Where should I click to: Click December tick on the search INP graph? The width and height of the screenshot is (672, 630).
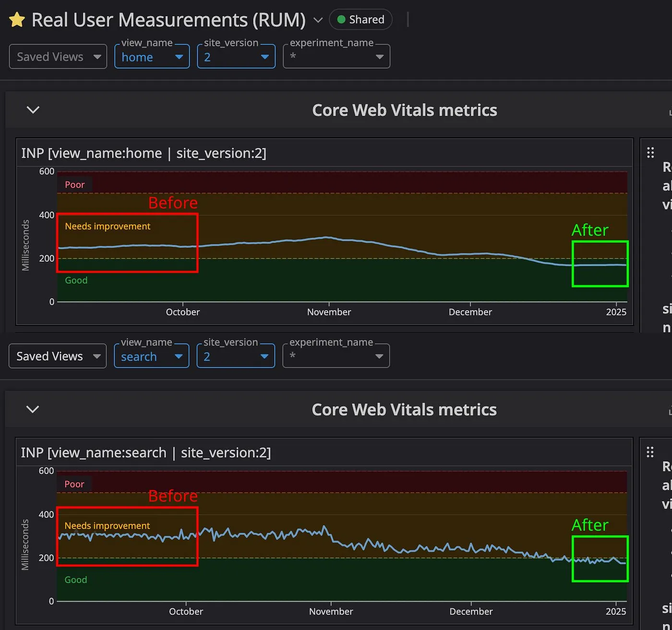(x=471, y=611)
